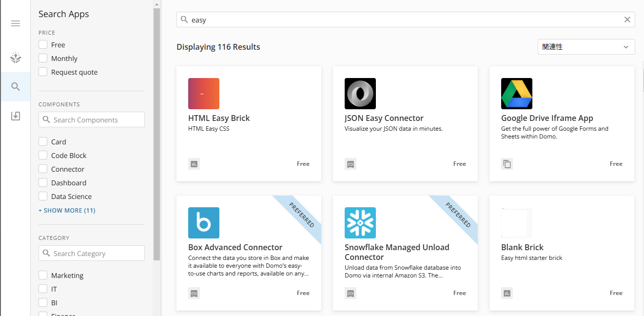Click the main search box containing easy
This screenshot has height=316, width=644.
coord(406,20)
